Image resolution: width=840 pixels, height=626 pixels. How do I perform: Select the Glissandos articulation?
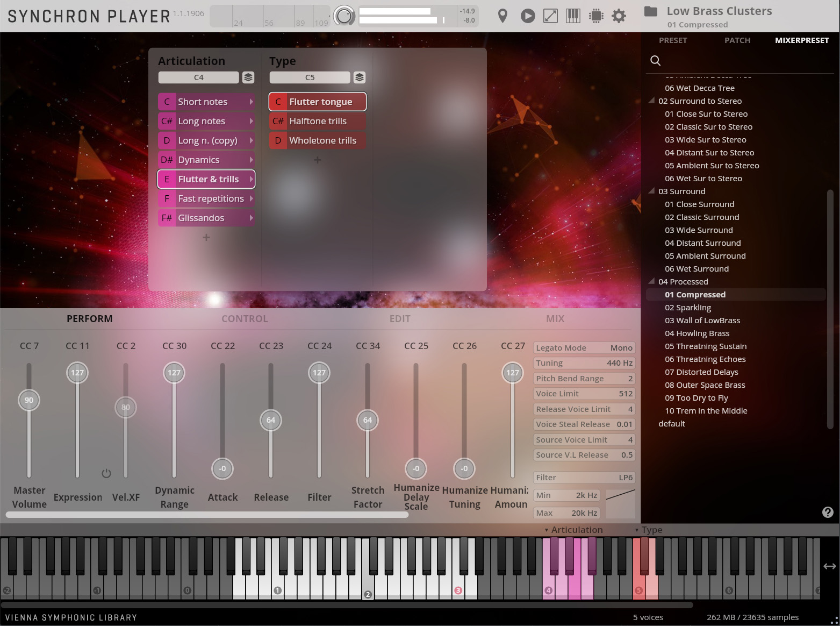coord(206,218)
